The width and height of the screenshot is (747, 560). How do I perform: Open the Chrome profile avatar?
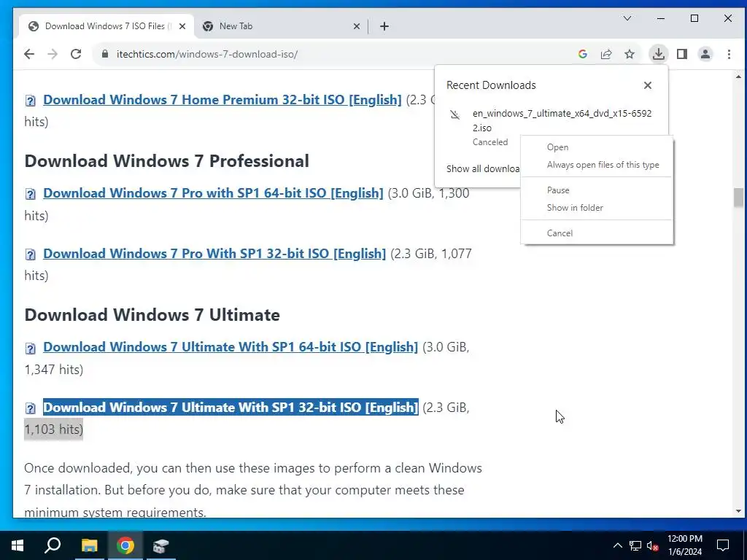click(x=705, y=54)
